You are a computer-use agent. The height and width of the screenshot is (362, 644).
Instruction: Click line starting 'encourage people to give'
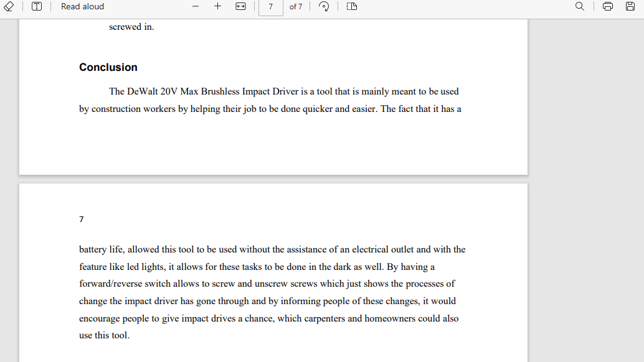[268, 318]
